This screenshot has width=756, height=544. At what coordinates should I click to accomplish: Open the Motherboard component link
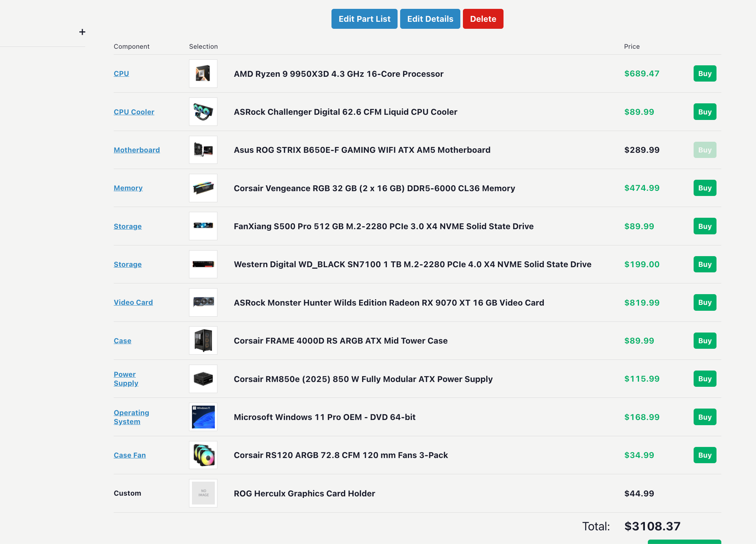click(x=137, y=150)
